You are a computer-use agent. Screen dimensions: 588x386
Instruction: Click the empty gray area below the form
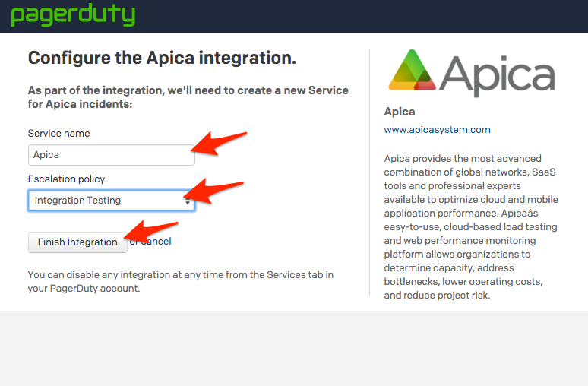pyautogui.click(x=293, y=350)
